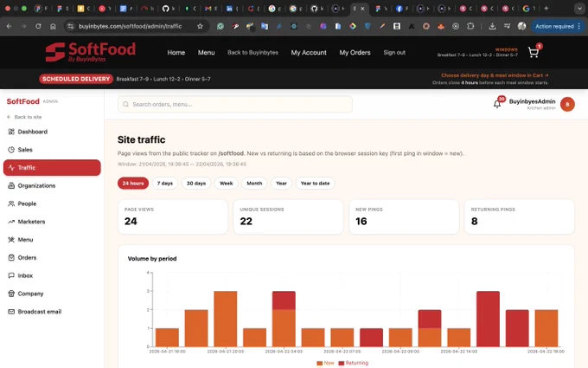Image resolution: width=588 pixels, height=368 pixels.
Task: Select the Year range filter
Action: tap(281, 184)
